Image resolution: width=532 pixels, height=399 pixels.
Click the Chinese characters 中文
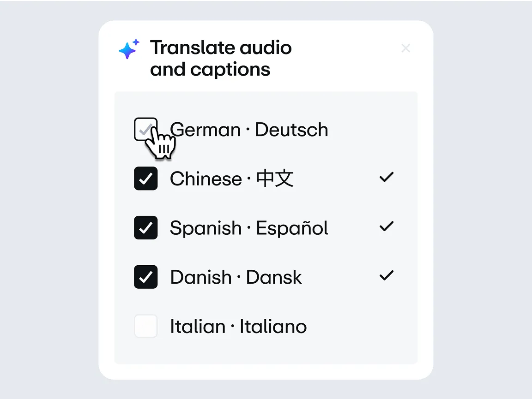click(275, 179)
